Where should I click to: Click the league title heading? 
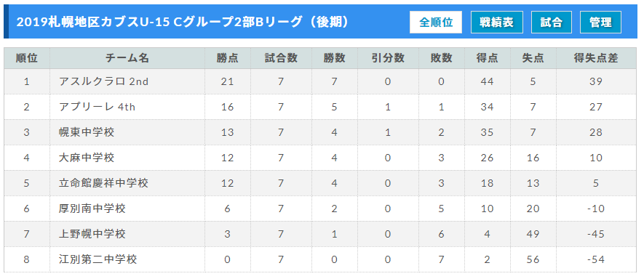tap(183, 22)
